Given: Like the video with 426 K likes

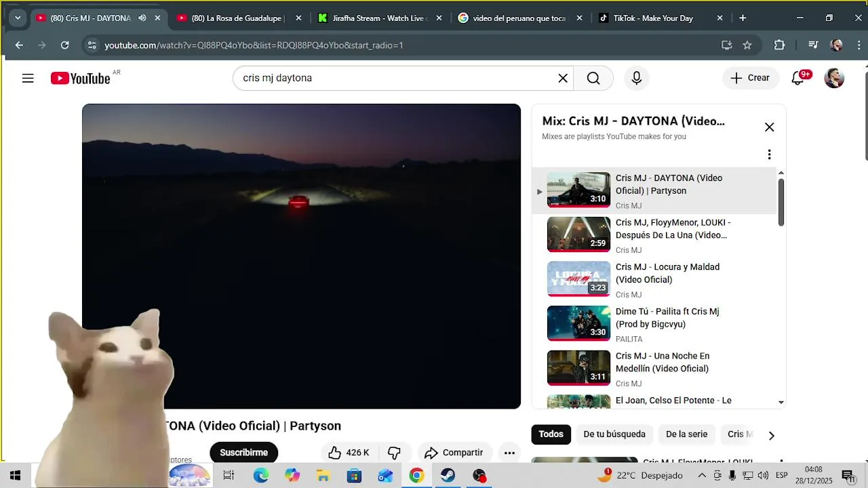Looking at the screenshot, I should (x=349, y=453).
